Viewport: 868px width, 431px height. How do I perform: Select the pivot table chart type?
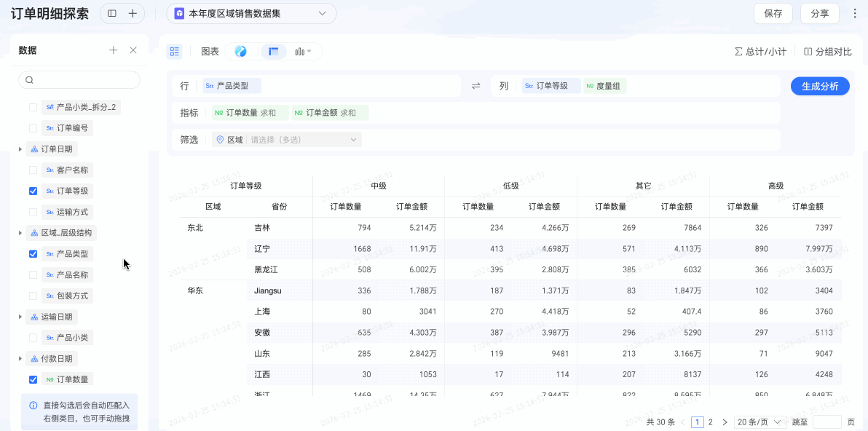(x=274, y=52)
